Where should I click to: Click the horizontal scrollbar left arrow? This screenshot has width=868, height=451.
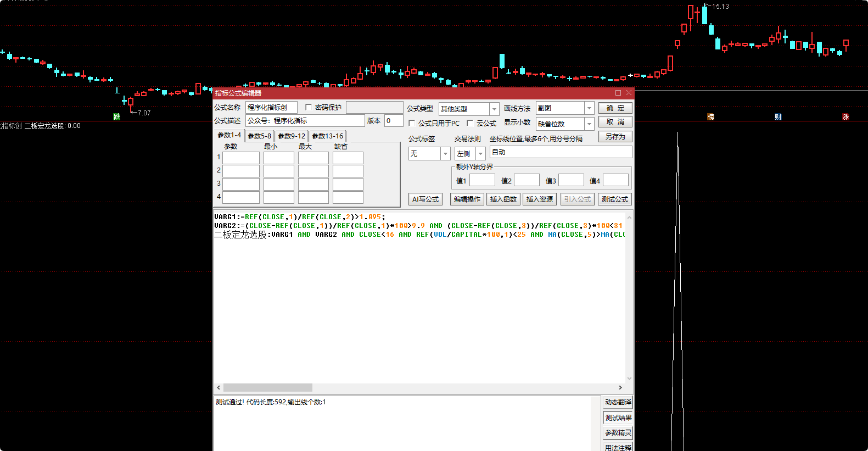(219, 387)
